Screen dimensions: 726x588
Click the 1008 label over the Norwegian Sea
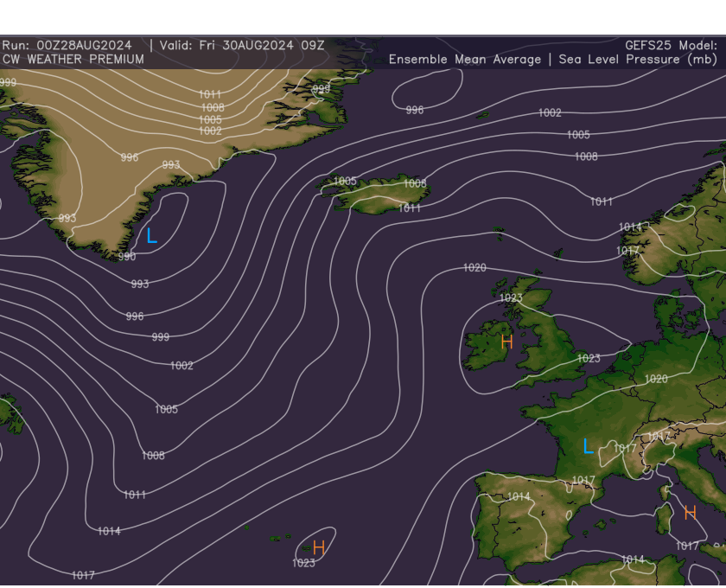tap(586, 157)
